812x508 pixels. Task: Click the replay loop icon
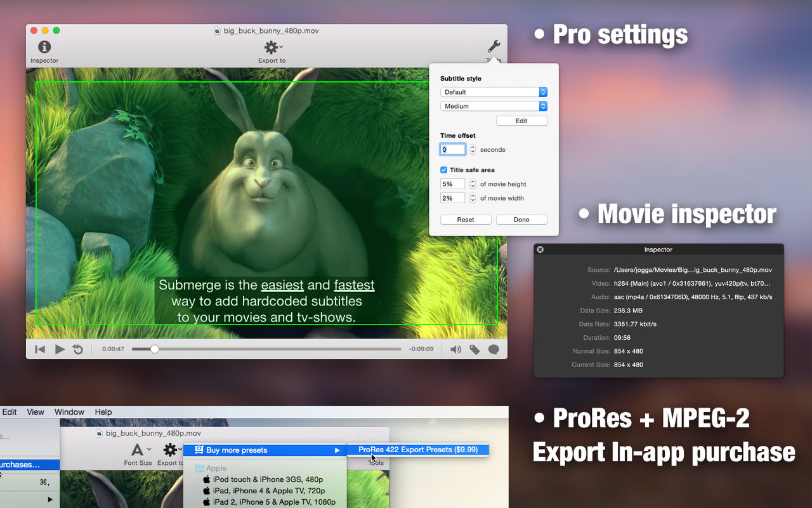click(x=78, y=349)
